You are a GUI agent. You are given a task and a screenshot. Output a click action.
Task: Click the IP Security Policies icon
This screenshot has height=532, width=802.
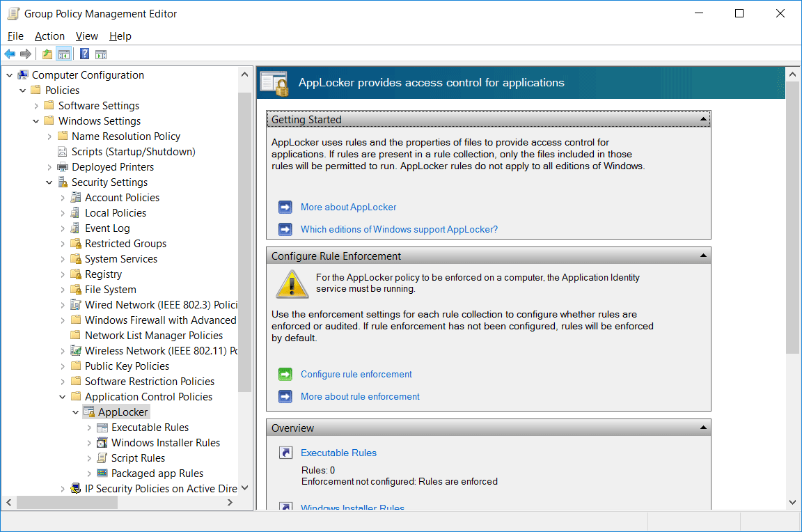pos(76,489)
